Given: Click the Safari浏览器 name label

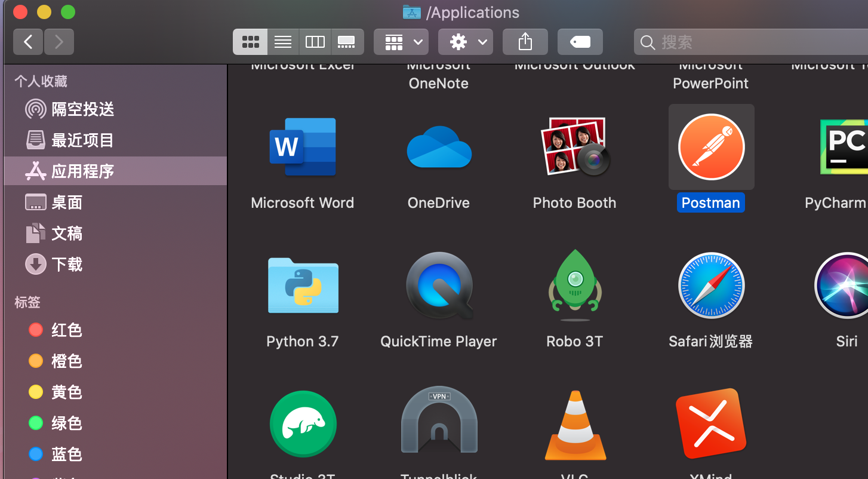Looking at the screenshot, I should click(x=710, y=342).
